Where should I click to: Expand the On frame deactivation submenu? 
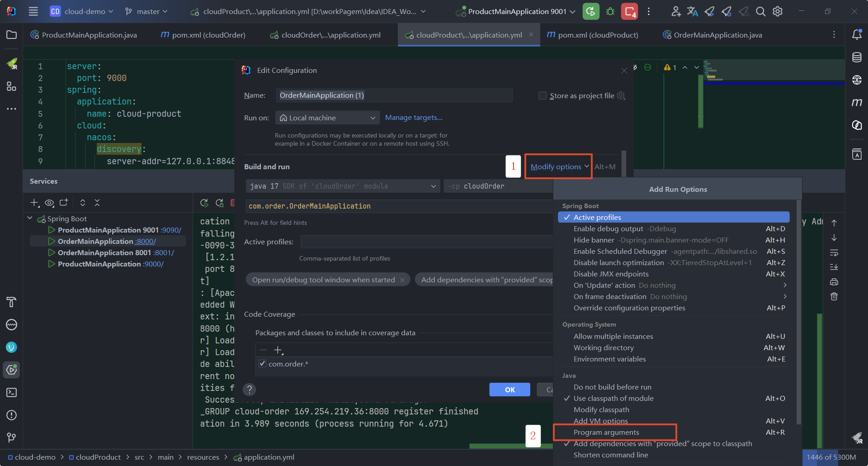674,296
